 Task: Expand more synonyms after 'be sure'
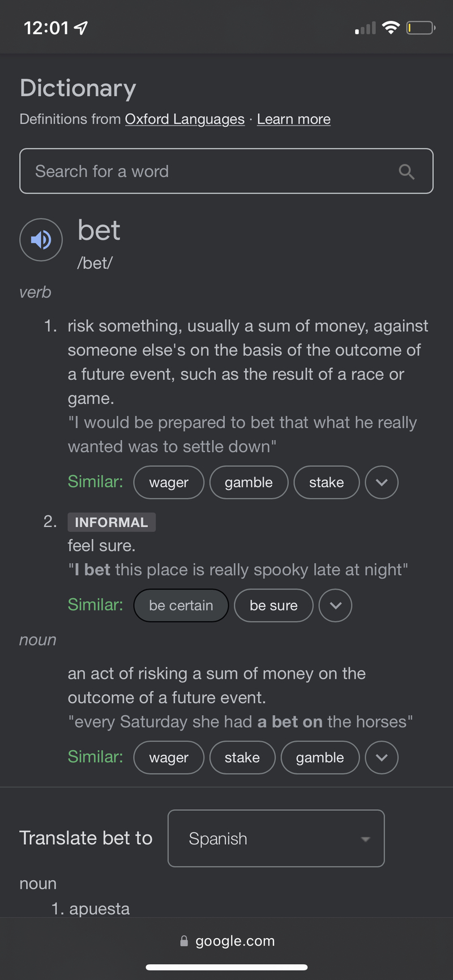(x=335, y=605)
